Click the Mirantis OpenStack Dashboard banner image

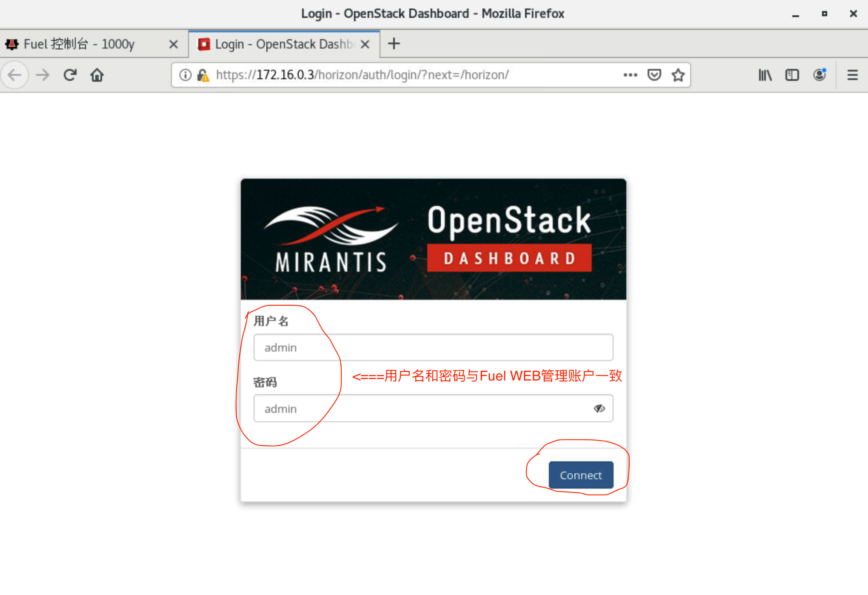pos(433,239)
